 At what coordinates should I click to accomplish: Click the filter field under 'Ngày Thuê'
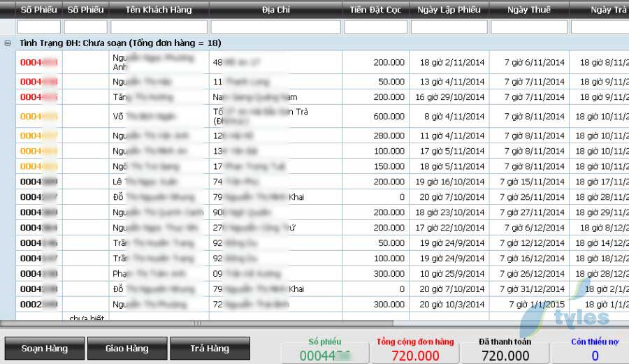click(x=528, y=27)
